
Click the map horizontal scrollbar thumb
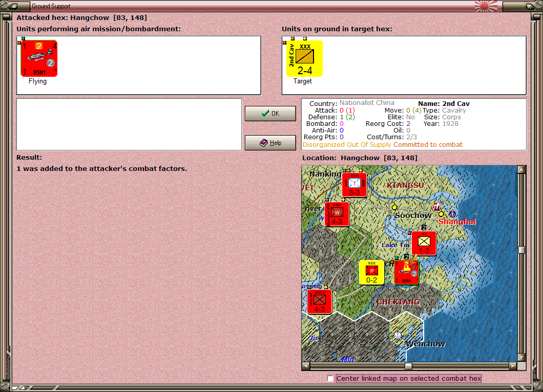tap(409, 366)
